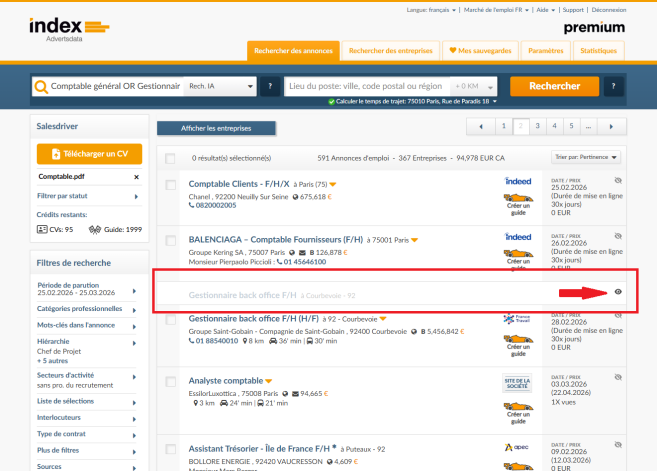Click the search magnifier icon in keyword field
This screenshot has width=657, height=471.
pos(41,86)
